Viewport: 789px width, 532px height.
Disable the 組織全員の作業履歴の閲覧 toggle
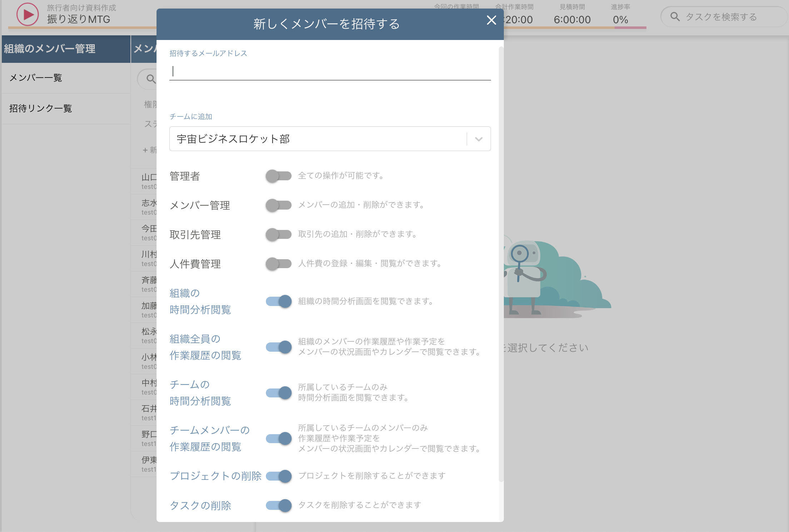pyautogui.click(x=279, y=347)
